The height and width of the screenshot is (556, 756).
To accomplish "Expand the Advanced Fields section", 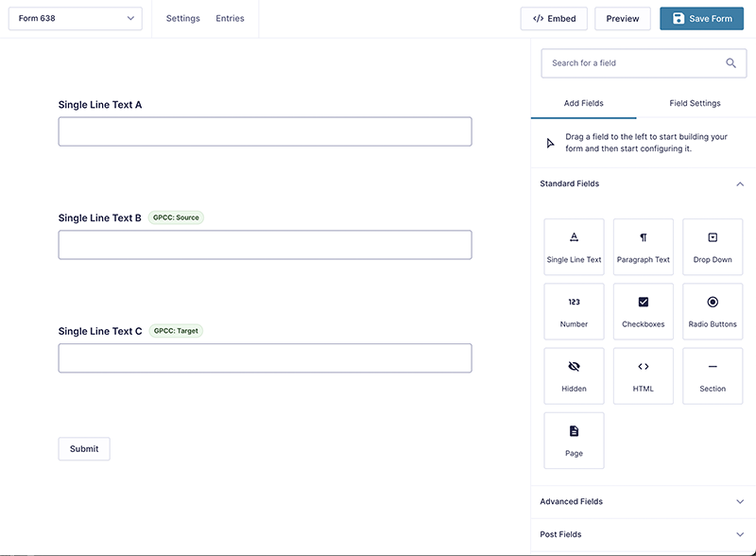I will coord(644,501).
